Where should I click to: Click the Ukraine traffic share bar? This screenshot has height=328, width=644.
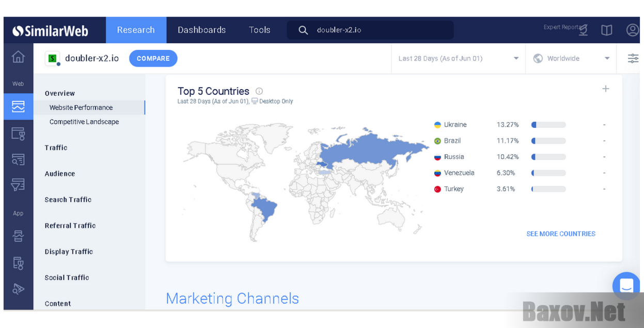548,125
